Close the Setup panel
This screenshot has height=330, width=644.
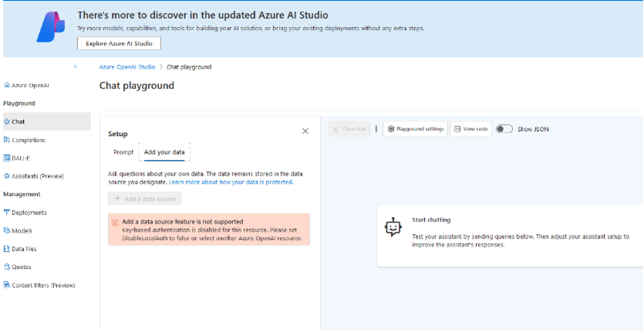point(305,131)
